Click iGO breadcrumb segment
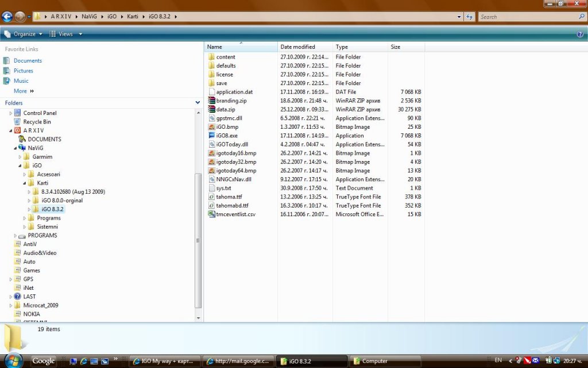The image size is (588, 368). (112, 17)
